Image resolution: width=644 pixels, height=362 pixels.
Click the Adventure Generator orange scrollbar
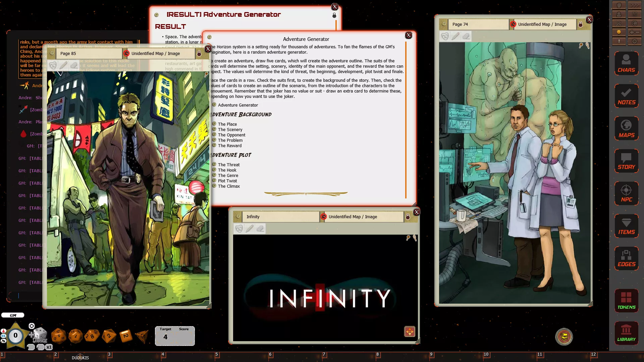click(406, 120)
